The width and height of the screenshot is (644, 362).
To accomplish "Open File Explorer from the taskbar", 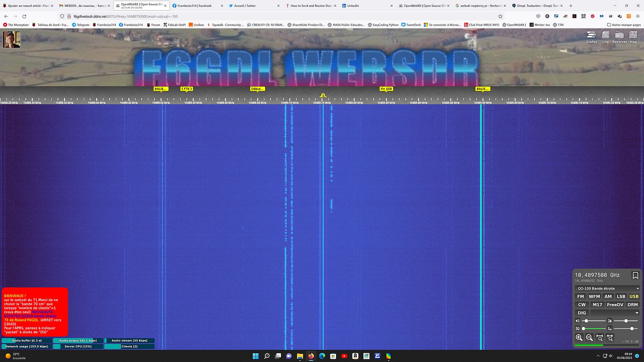I will click(300, 356).
